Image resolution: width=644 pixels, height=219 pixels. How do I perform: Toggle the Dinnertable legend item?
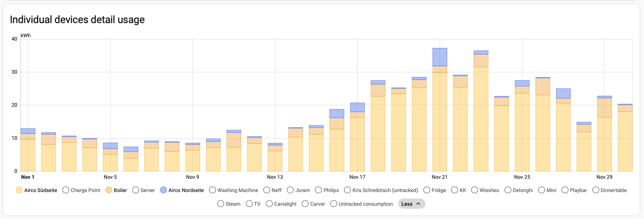pyautogui.click(x=610, y=190)
